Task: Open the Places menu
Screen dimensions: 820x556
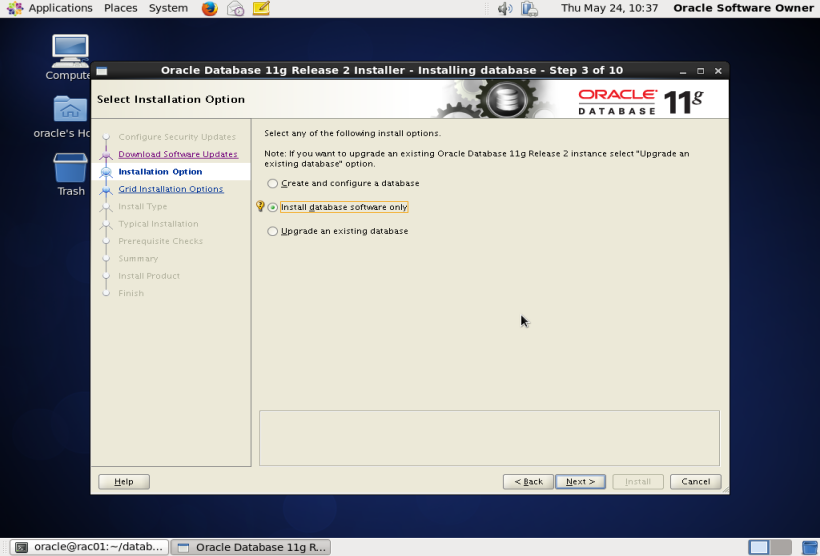Action: click(121, 8)
